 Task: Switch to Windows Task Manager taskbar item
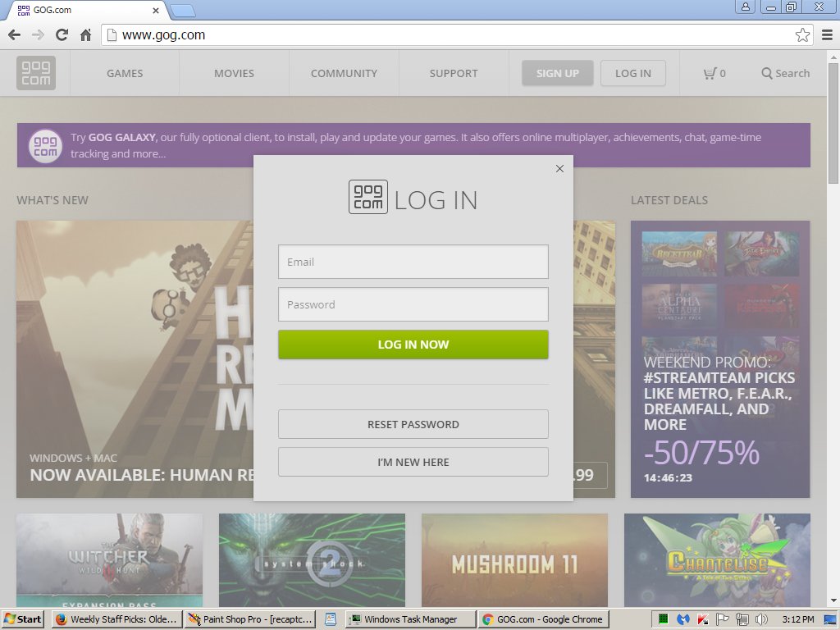point(410,619)
